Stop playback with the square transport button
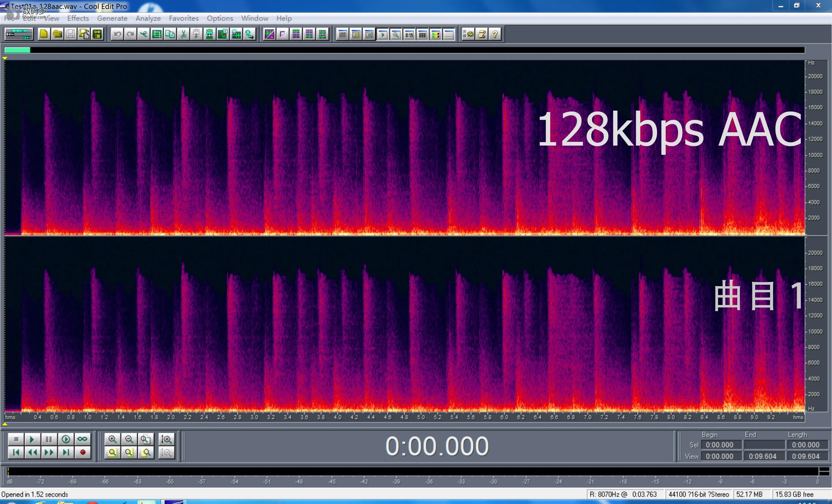This screenshot has width=832, height=504. click(x=16, y=439)
